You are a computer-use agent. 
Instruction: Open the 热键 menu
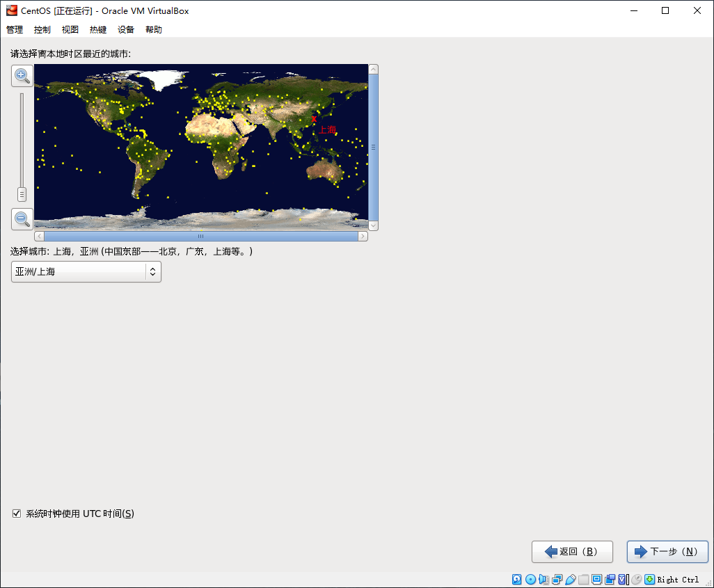click(x=98, y=30)
